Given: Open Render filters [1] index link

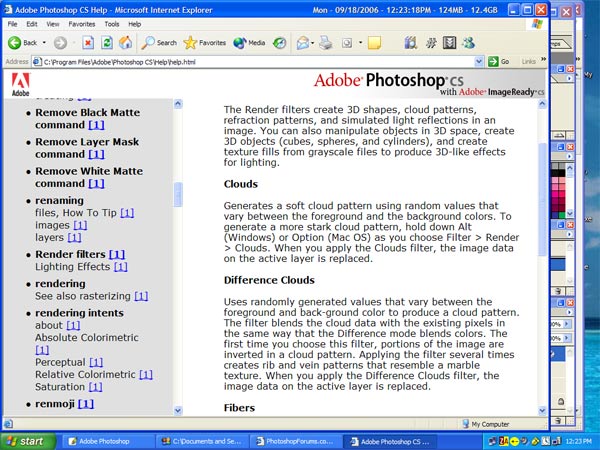Looking at the screenshot, I should 117,254.
